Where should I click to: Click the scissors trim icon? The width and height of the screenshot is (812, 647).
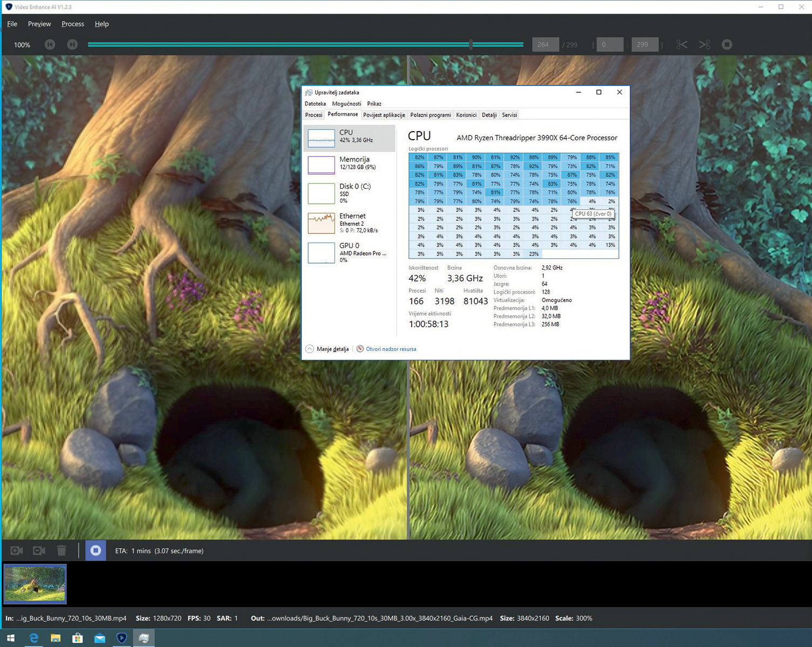point(681,45)
